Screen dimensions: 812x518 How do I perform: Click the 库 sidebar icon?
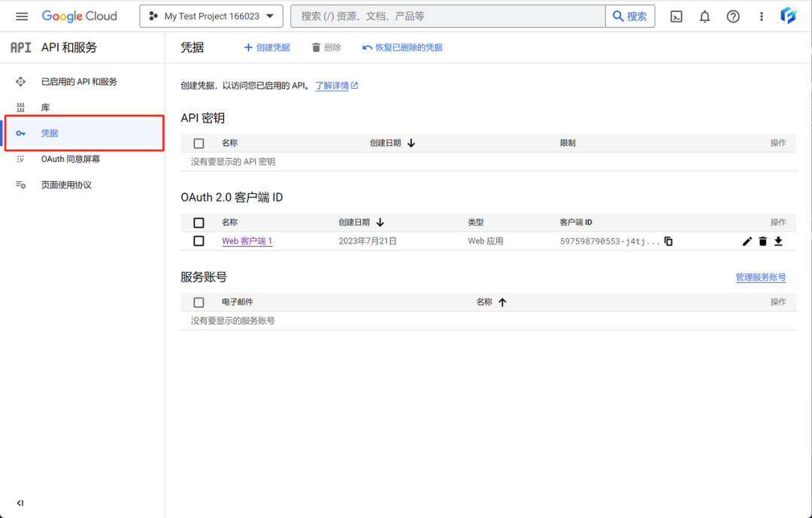21,108
